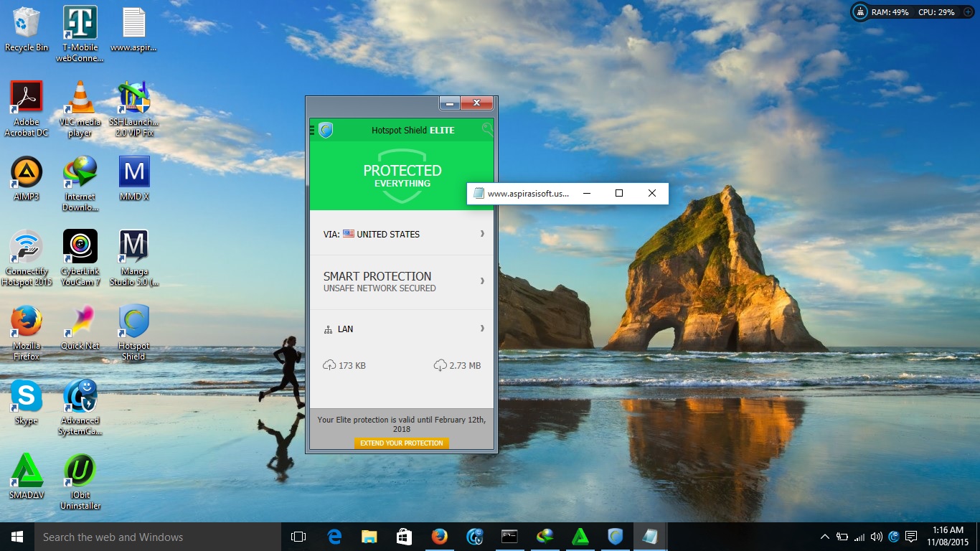Select the IObit Uninstaller desktop icon
980x551 pixels.
(80, 482)
